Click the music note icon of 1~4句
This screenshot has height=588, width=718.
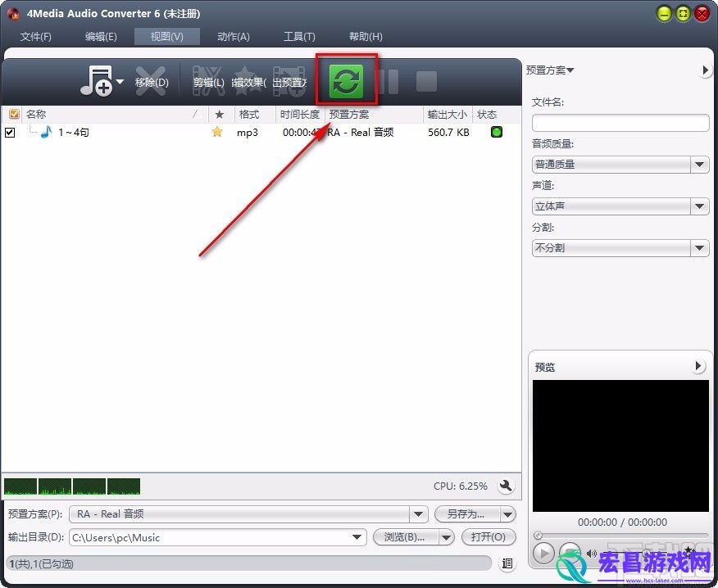point(46,132)
